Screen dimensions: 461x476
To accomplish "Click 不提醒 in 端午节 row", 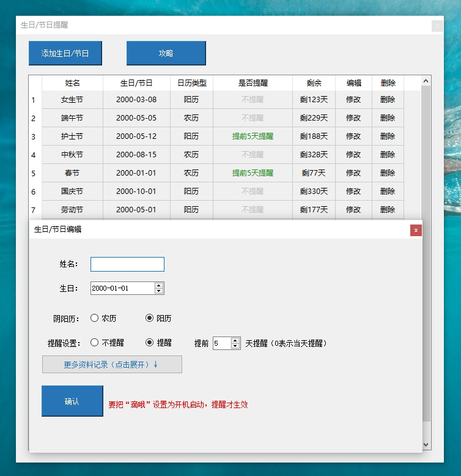I will coord(253,118).
